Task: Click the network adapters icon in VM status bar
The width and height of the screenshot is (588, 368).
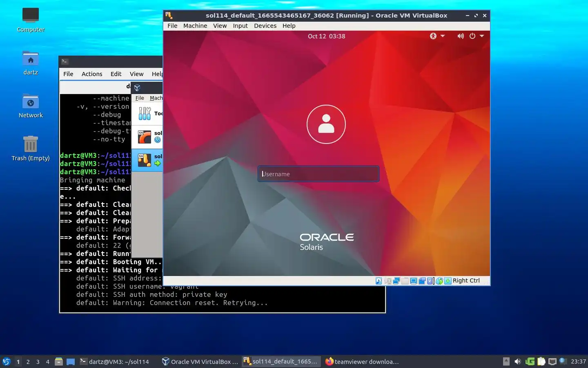Action: (x=396, y=281)
